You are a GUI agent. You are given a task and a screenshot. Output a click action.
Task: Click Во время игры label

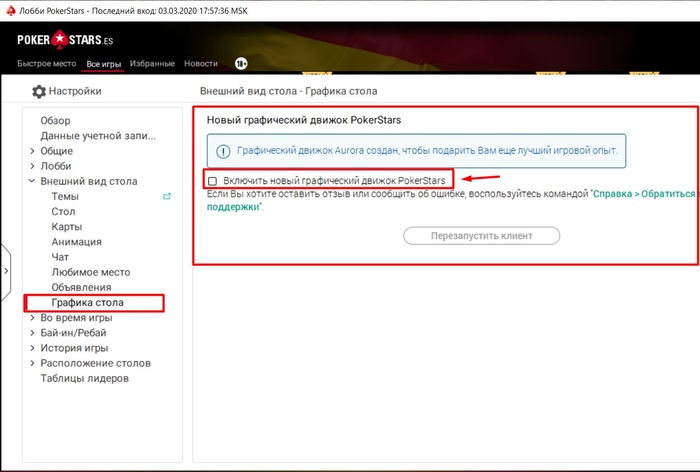(76, 318)
